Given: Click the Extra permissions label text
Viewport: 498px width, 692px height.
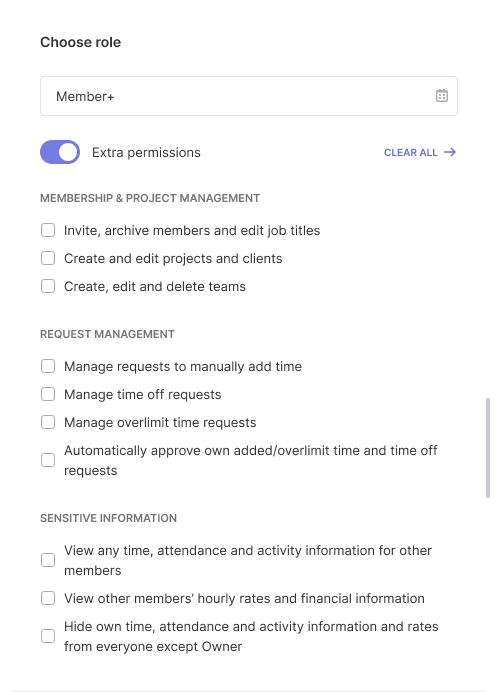Looking at the screenshot, I should 146,152.
